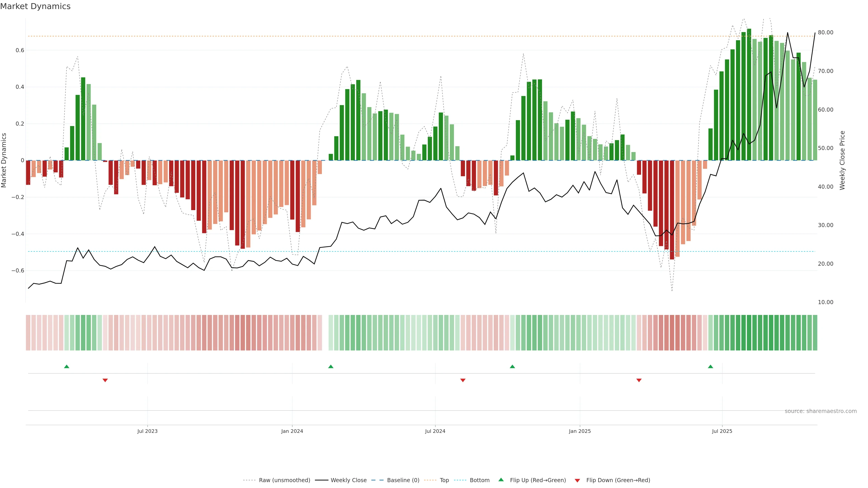Click the tallest dark green bar
868x488 pixels.
[x=749, y=94]
